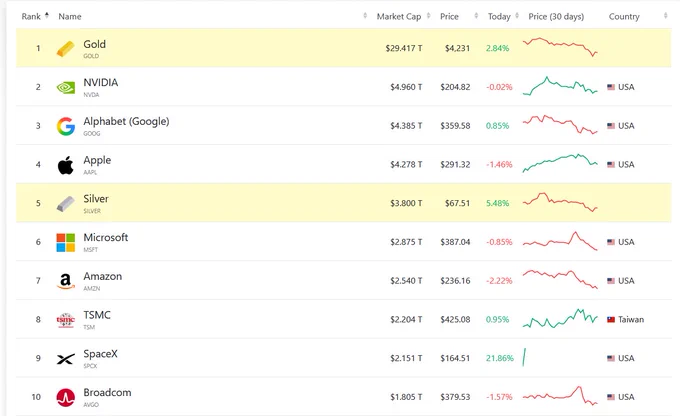Click the SpaceX X logo

tap(65, 359)
